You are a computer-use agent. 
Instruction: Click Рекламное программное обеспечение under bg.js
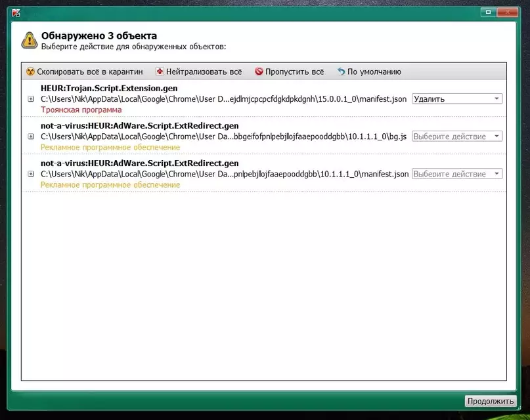coord(110,147)
